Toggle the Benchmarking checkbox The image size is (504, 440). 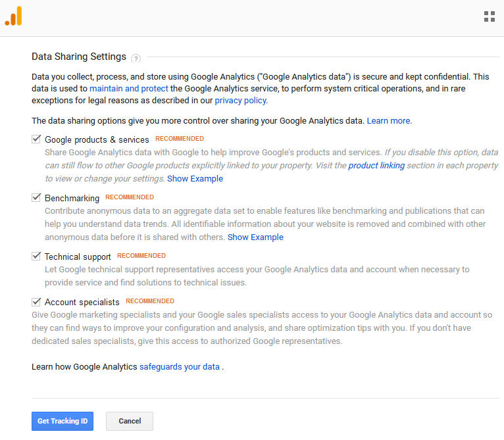coord(36,198)
